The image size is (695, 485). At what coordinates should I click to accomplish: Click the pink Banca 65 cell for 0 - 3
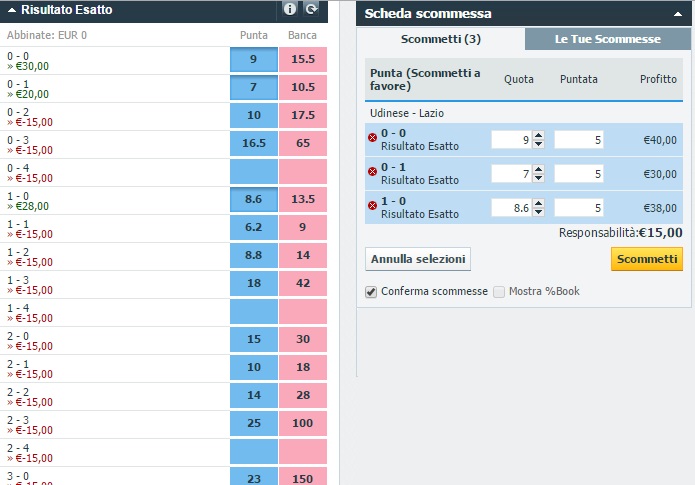[302, 143]
